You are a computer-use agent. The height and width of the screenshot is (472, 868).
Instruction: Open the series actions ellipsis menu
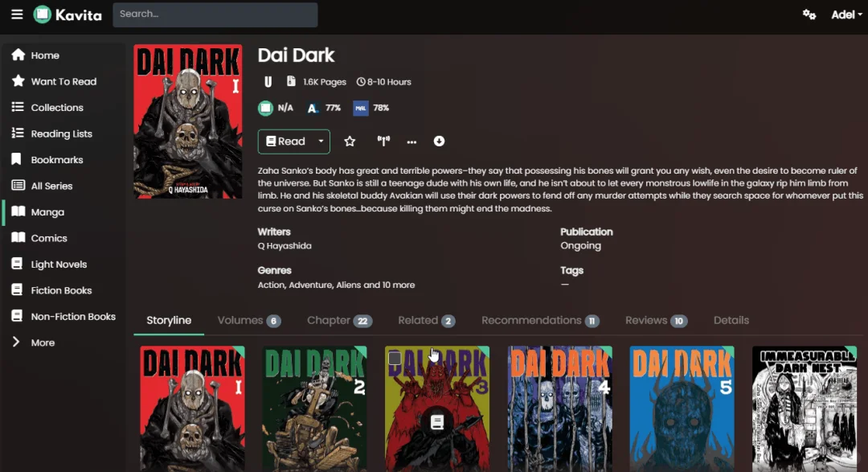(411, 142)
